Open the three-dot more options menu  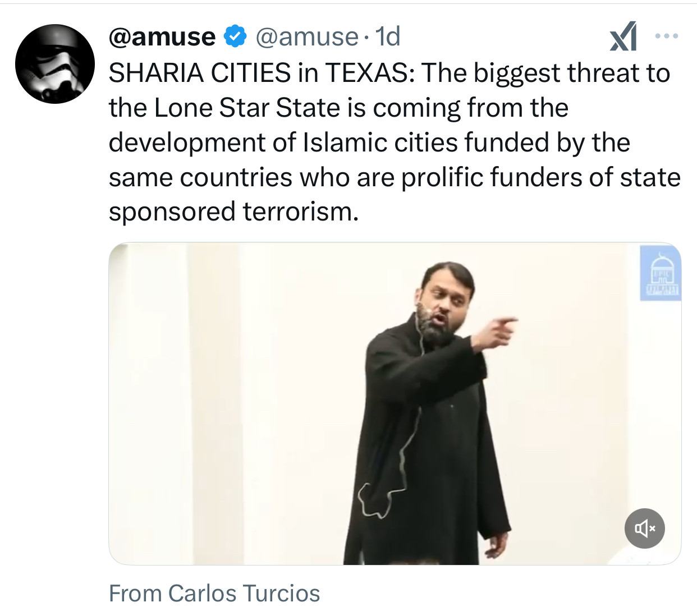[x=667, y=36]
